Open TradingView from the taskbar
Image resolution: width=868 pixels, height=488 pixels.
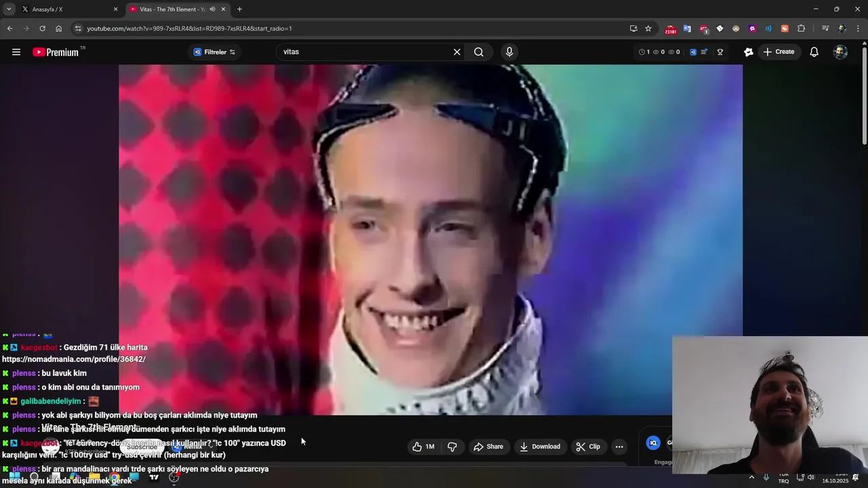(x=154, y=477)
